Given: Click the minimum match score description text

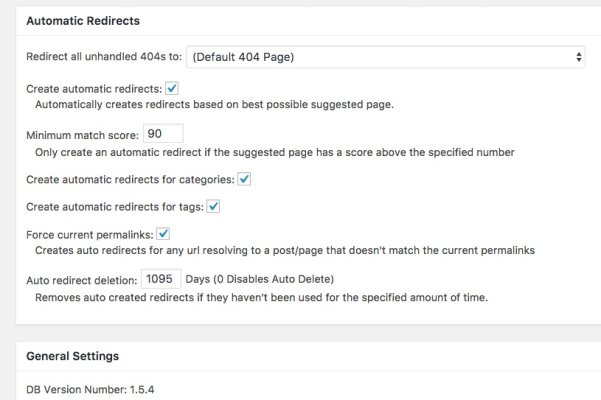Looking at the screenshot, I should coord(274,152).
